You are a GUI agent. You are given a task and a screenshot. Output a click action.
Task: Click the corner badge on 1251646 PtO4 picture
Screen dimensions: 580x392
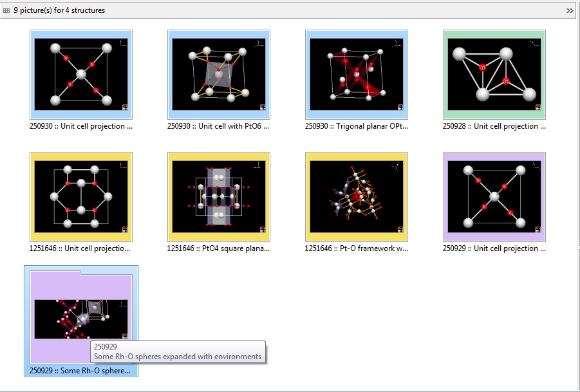pos(263,229)
